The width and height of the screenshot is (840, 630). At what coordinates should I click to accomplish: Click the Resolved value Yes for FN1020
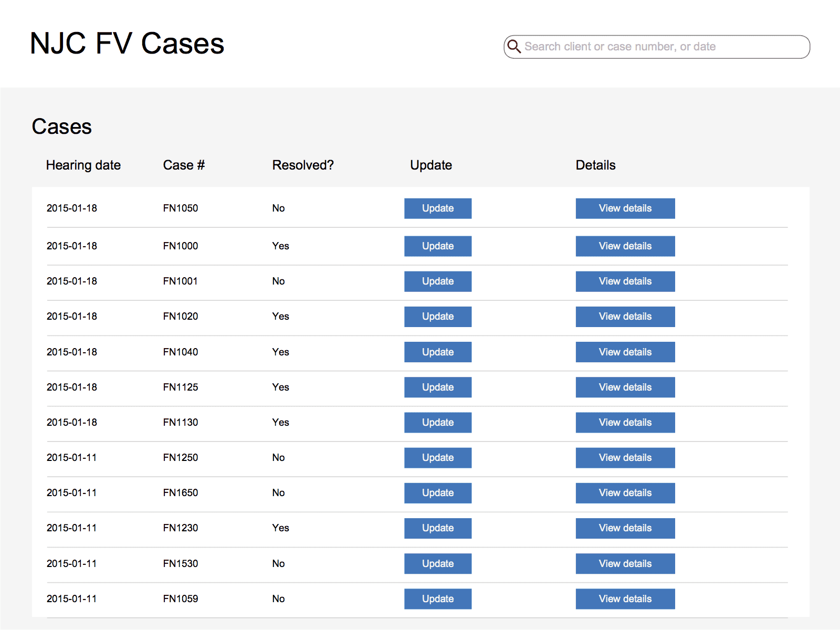pyautogui.click(x=281, y=317)
